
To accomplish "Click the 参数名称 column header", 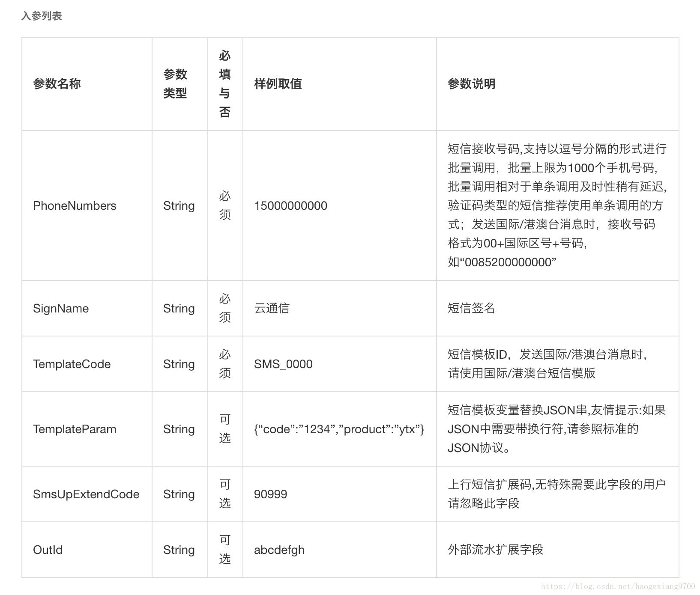I will coord(57,84).
